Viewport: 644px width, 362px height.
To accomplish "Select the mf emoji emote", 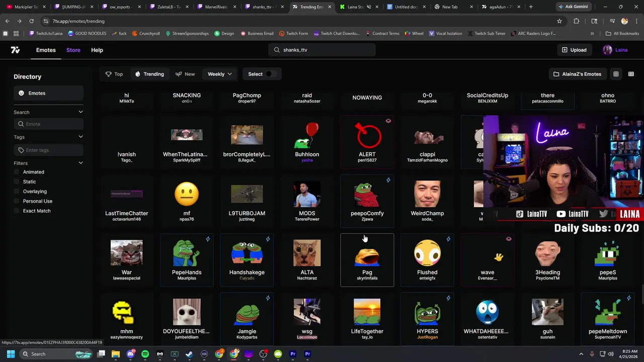I will [187, 201].
